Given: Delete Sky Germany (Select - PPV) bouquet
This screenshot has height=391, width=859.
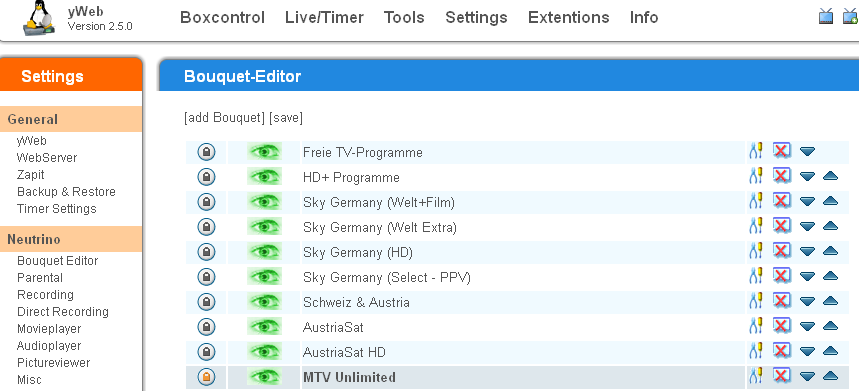Looking at the screenshot, I should (782, 276).
